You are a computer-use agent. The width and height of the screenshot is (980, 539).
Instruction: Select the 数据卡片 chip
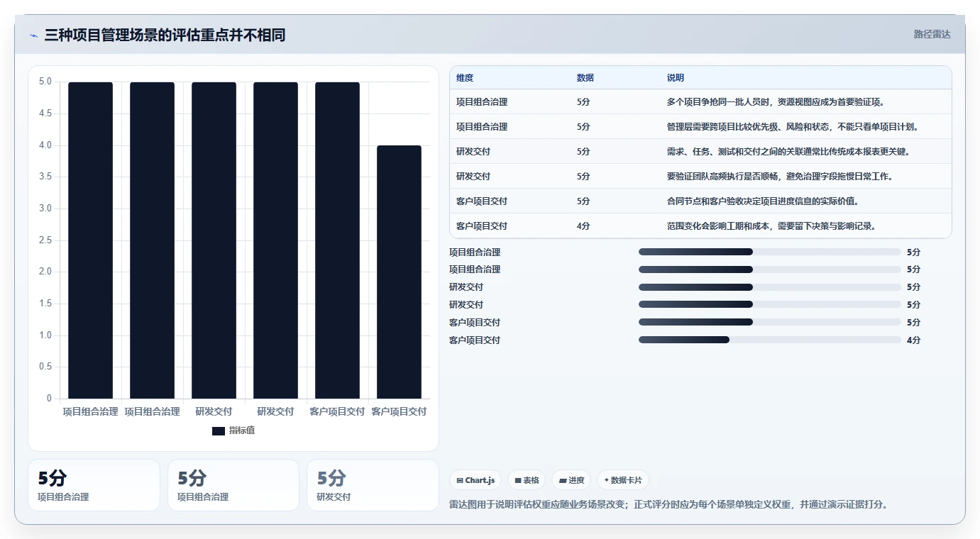tap(622, 480)
